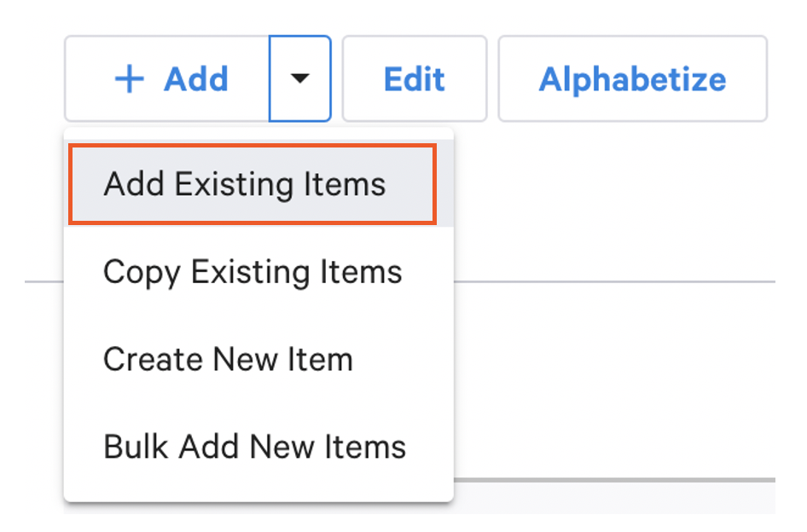Click the plus symbol inside the Add button
807x532 pixels.
coord(129,78)
